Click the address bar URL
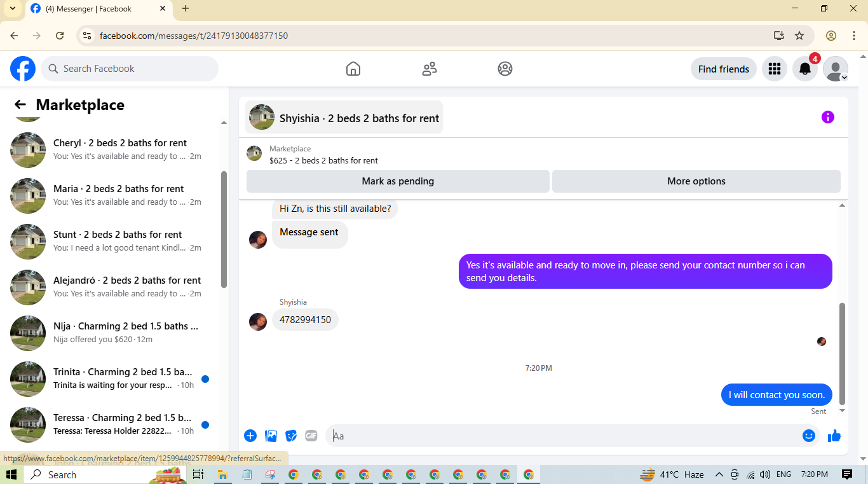This screenshot has width=868, height=484. (x=194, y=36)
